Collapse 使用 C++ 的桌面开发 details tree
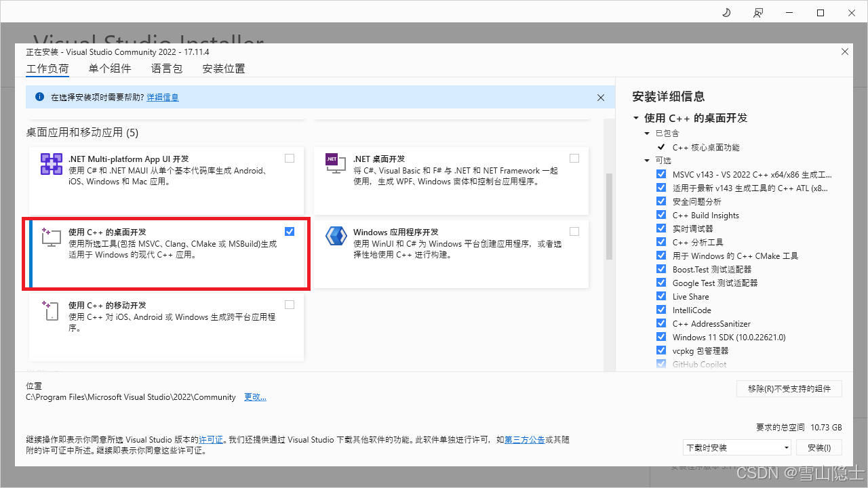The image size is (868, 488). pyautogui.click(x=636, y=118)
